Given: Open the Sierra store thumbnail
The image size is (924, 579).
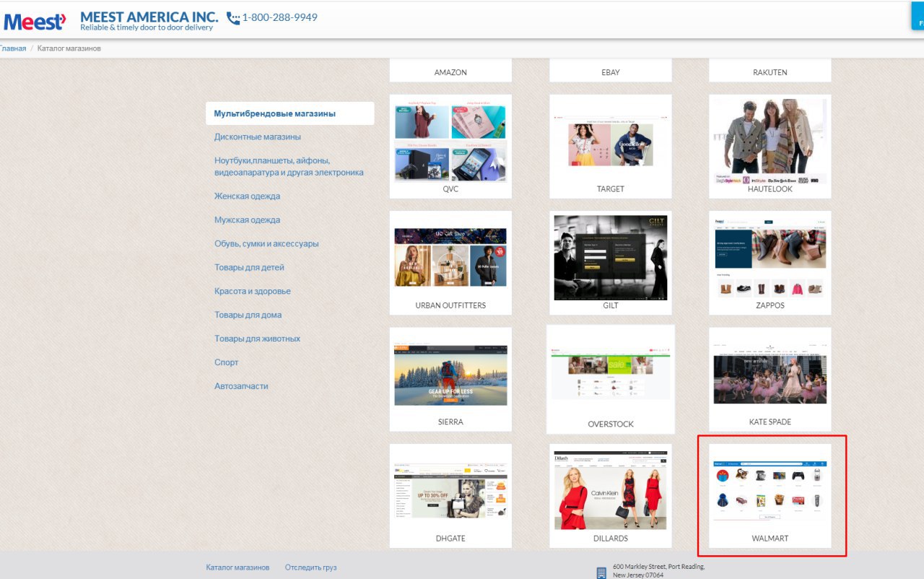Looking at the screenshot, I should [450, 373].
